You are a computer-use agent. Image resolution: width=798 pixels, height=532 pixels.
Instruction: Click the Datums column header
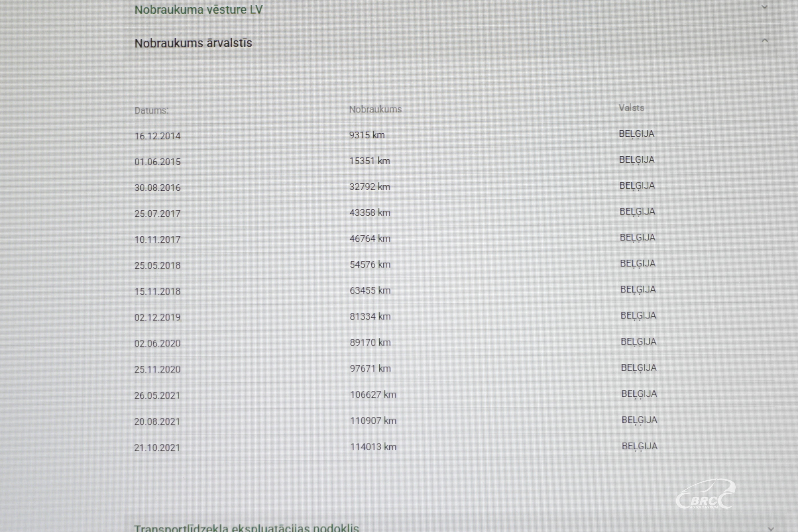click(151, 110)
